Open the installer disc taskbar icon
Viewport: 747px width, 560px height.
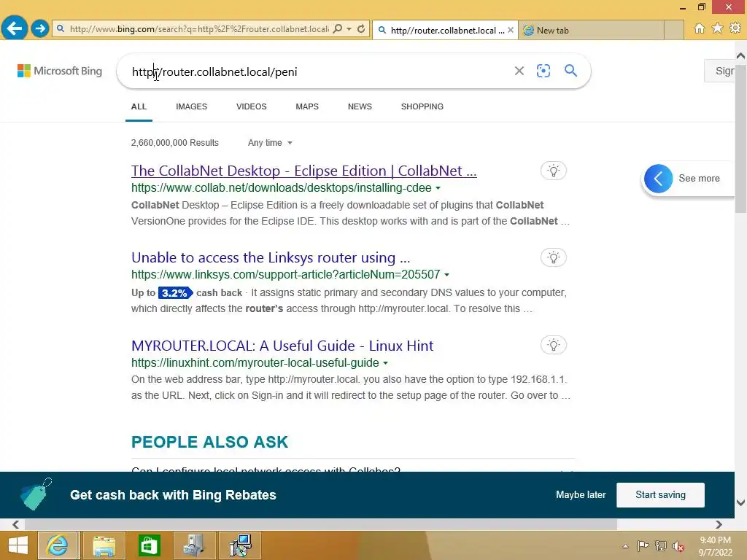coord(239,545)
